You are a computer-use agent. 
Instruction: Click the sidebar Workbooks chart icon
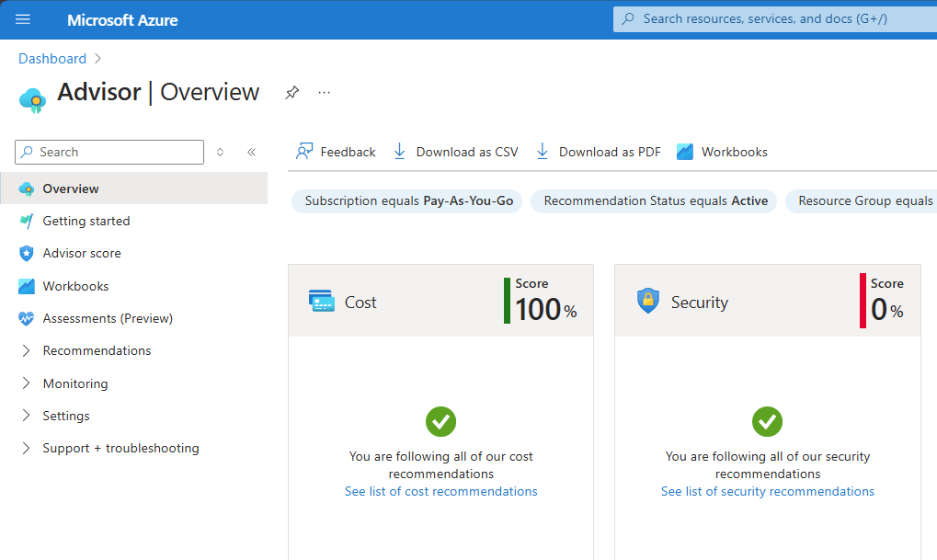[x=27, y=286]
